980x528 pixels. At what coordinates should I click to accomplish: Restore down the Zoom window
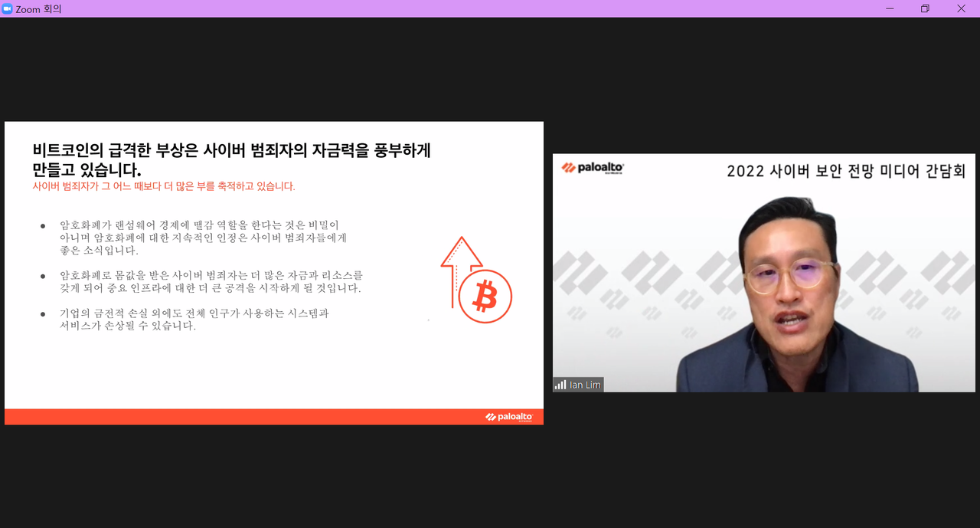pos(924,8)
